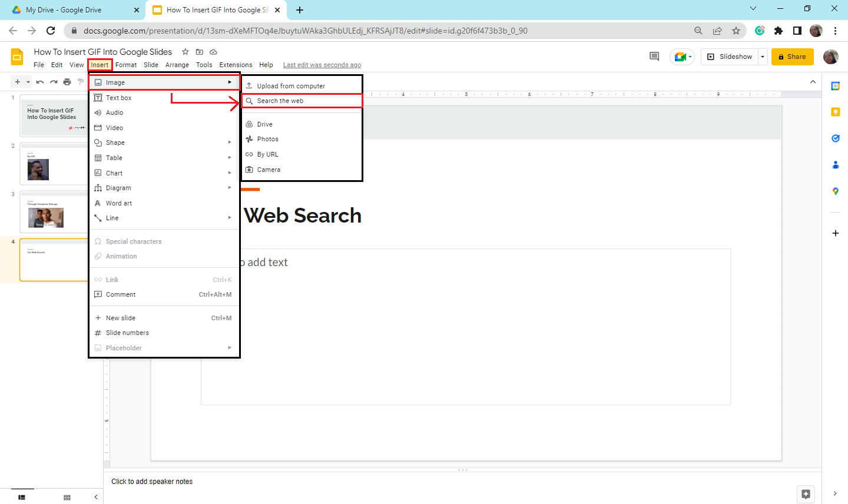The height and width of the screenshot is (504, 848).
Task: Get add-ons with plus icon
Action: 835,233
